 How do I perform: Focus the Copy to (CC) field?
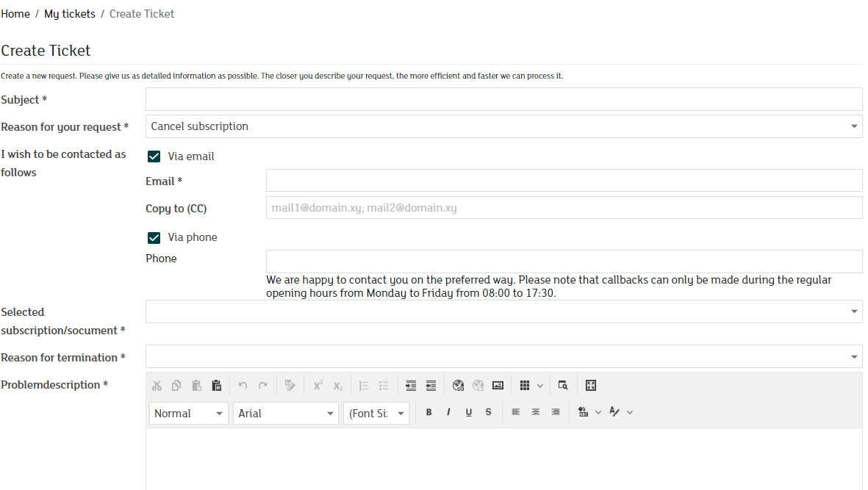coord(564,208)
